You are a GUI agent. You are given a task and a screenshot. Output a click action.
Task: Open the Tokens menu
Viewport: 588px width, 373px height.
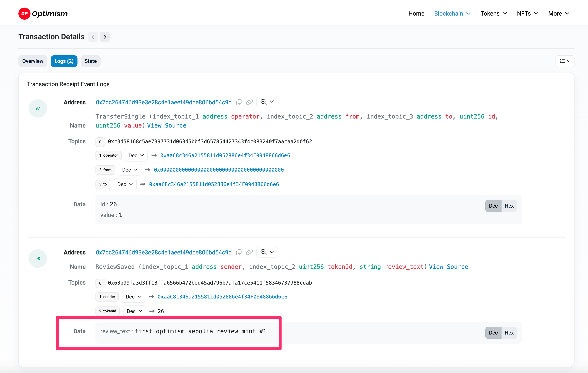point(494,14)
